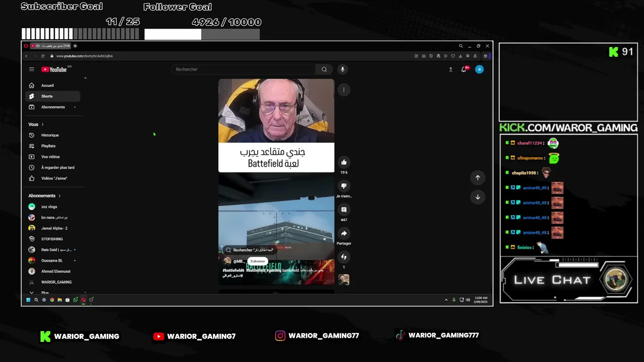Open WARIOR_GAMING channel in subscriptions
The width and height of the screenshot is (644, 362).
(53, 282)
